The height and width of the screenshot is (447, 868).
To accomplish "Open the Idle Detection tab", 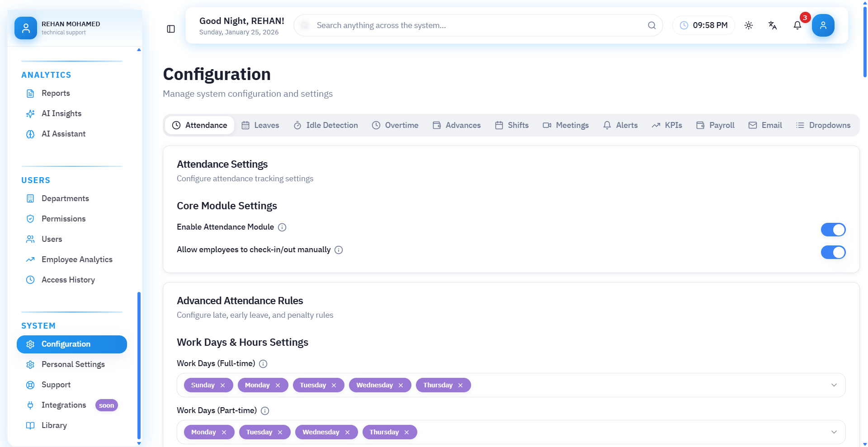I will click(325, 125).
